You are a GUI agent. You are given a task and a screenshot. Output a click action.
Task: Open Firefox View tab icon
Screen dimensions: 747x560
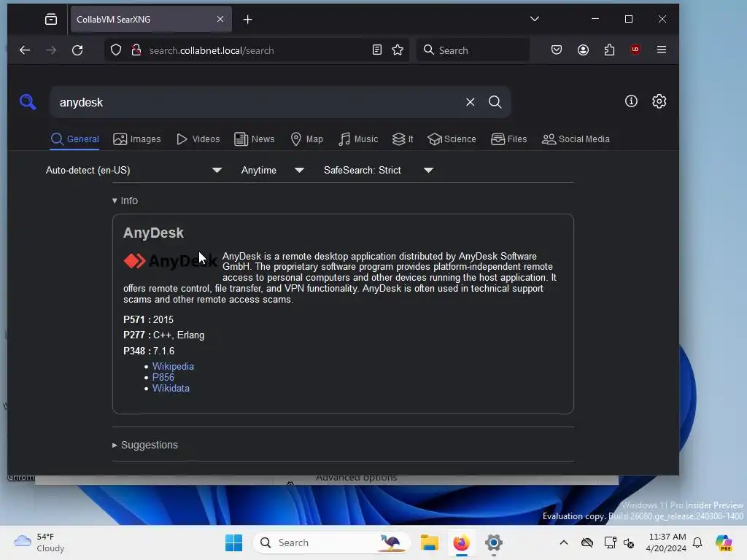pyautogui.click(x=51, y=19)
